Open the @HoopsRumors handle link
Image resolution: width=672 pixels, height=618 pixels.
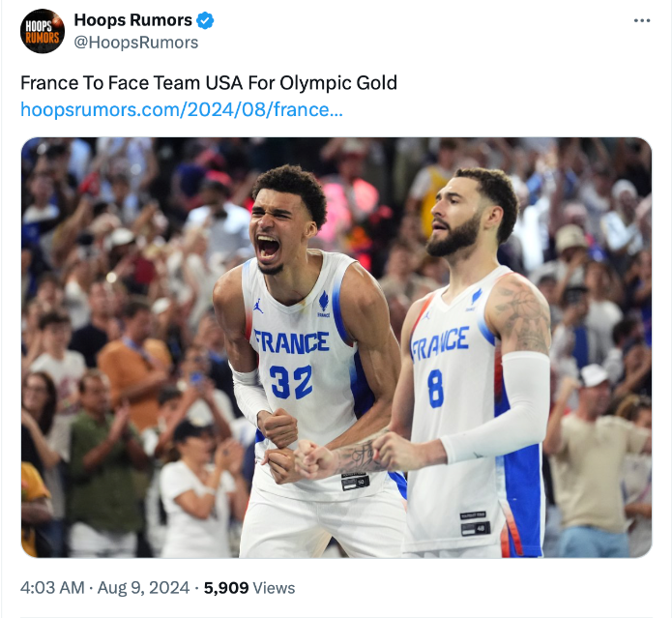point(136,43)
